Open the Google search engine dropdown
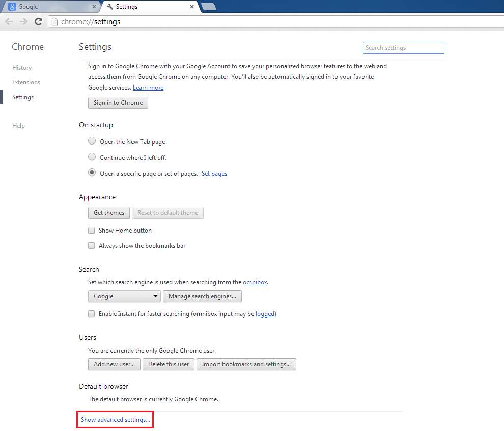This screenshot has width=504, height=431. (x=124, y=296)
